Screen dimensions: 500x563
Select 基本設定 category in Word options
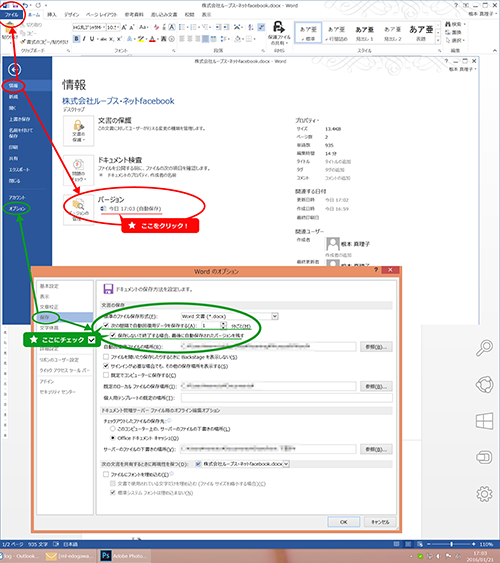click(49, 286)
